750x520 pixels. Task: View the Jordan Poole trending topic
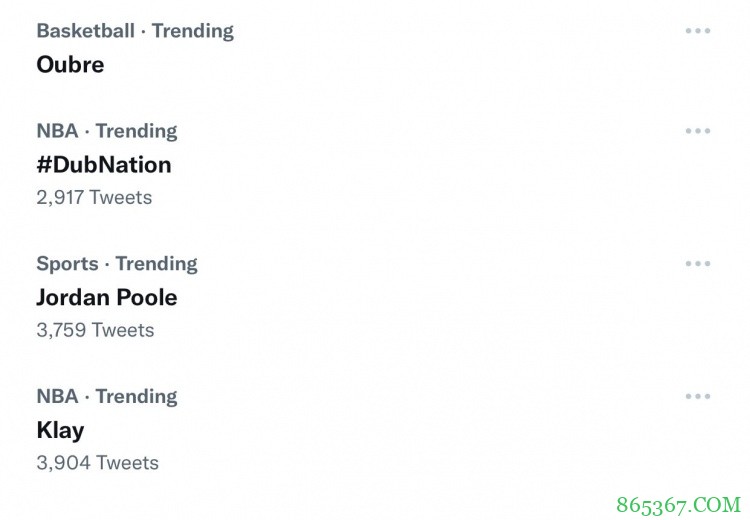[107, 297]
